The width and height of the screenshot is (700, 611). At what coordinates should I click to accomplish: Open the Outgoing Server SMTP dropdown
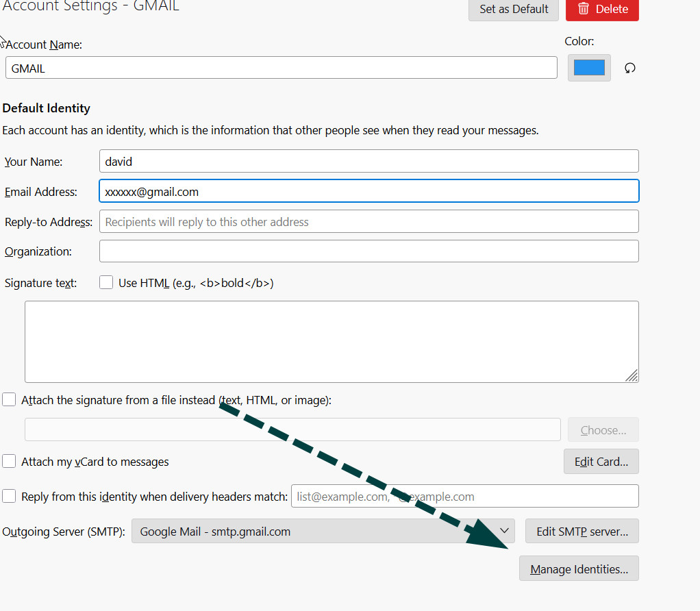pos(323,532)
